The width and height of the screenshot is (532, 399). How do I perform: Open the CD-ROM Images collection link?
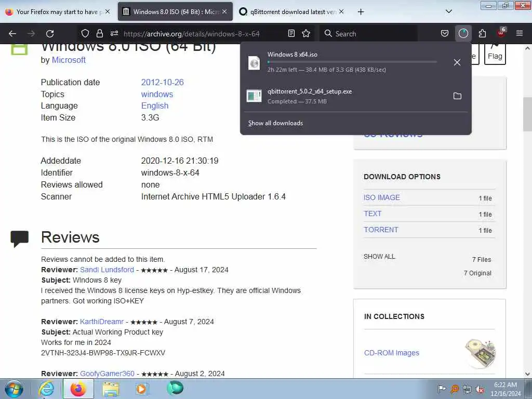click(392, 353)
